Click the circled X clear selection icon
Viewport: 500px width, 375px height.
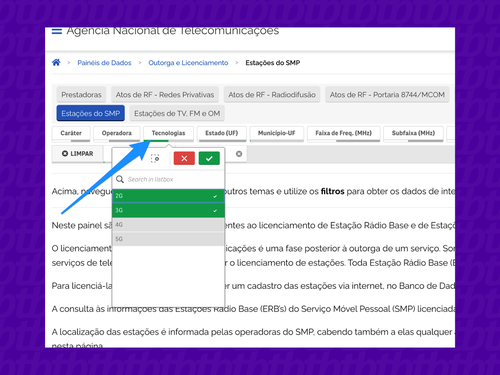(239, 154)
